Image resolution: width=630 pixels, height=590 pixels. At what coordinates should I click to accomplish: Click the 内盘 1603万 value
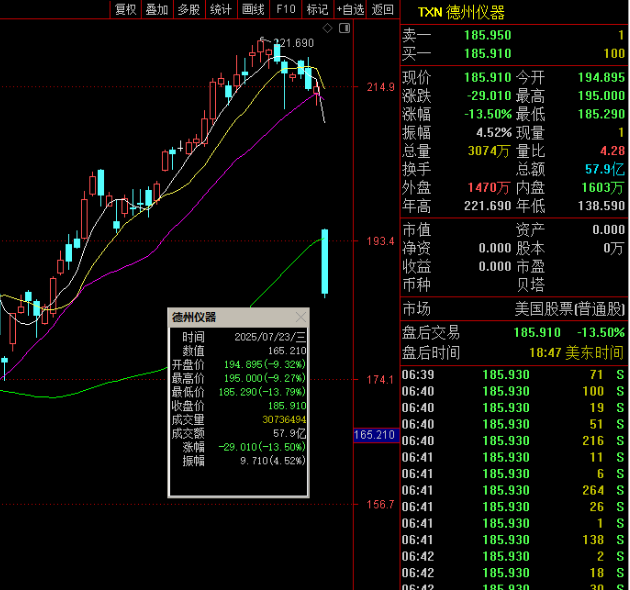pos(603,188)
